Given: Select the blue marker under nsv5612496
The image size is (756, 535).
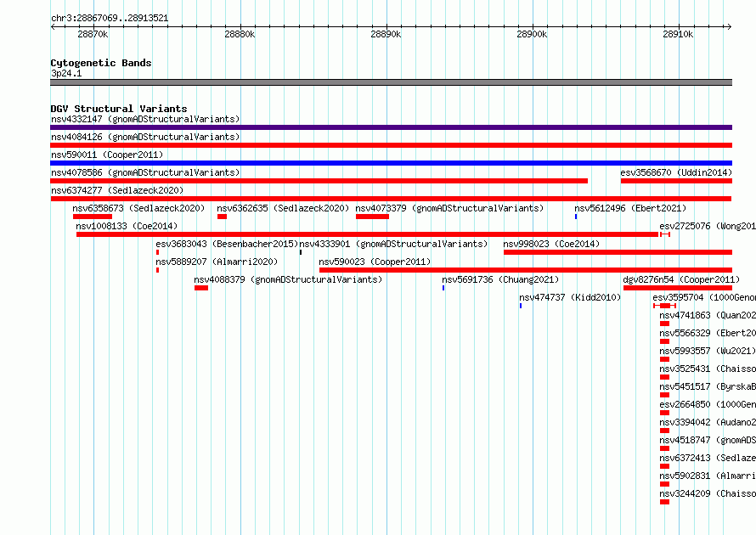Looking at the screenshot, I should [x=576, y=217].
